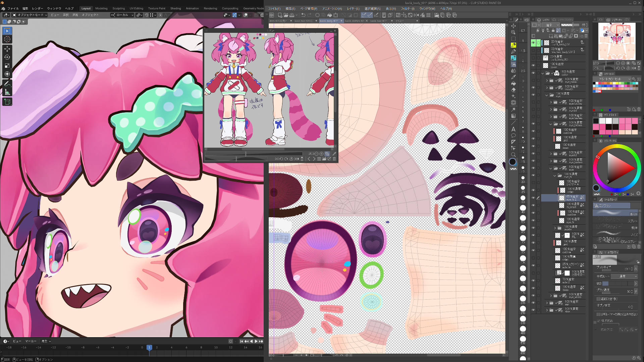Image resolution: width=644 pixels, height=362 pixels.
Task: Hide the outline layer under eye_brows
Action: pos(533,131)
